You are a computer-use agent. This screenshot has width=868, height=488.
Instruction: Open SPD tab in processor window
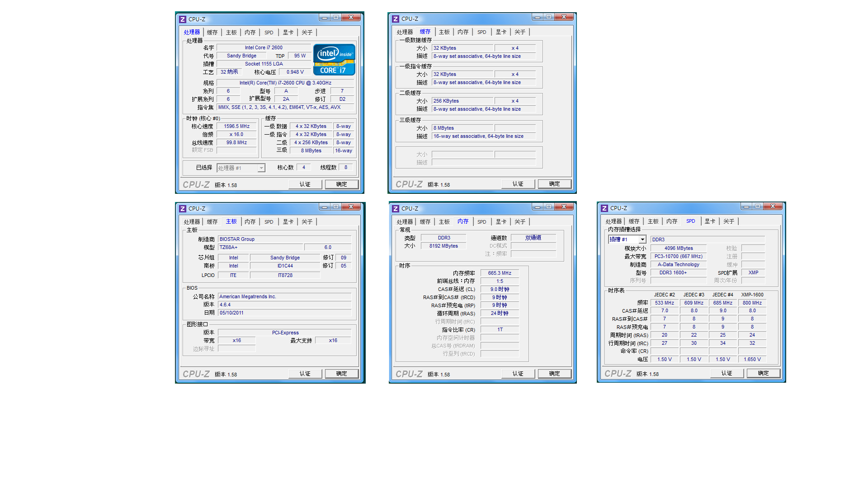click(269, 33)
